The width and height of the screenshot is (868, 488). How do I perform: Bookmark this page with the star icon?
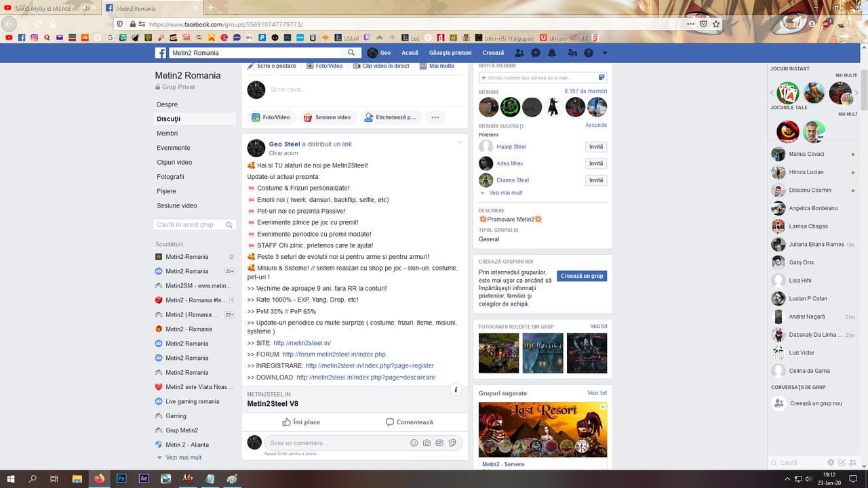coord(716,24)
